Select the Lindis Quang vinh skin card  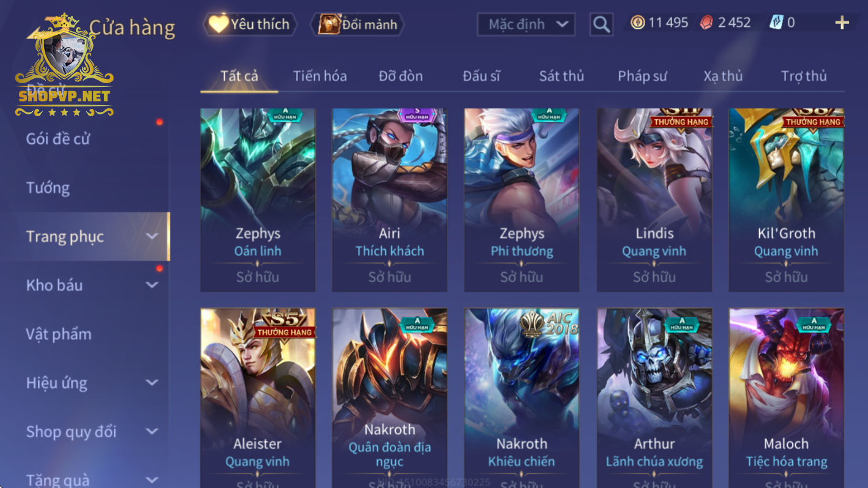(x=654, y=200)
